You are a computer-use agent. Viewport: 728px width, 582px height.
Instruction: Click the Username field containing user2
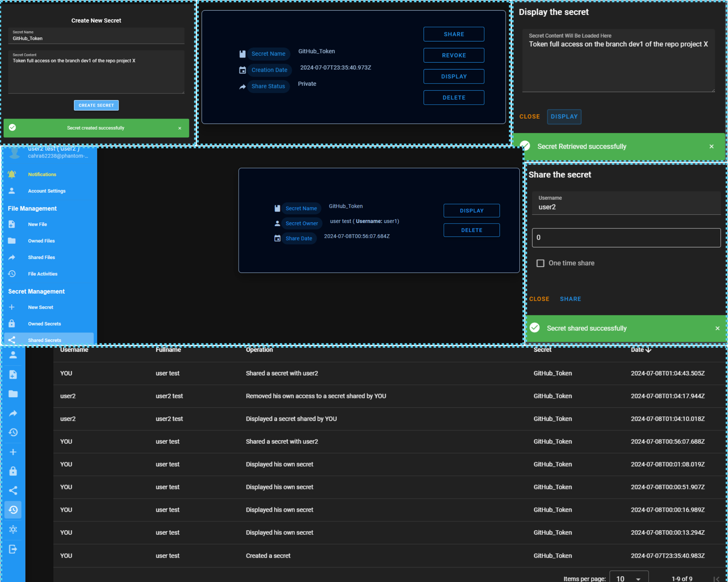(626, 203)
